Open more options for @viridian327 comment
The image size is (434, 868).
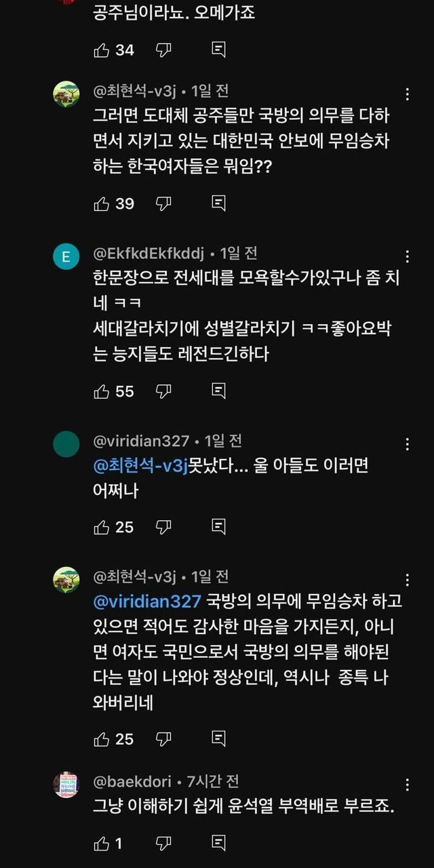coord(407,444)
